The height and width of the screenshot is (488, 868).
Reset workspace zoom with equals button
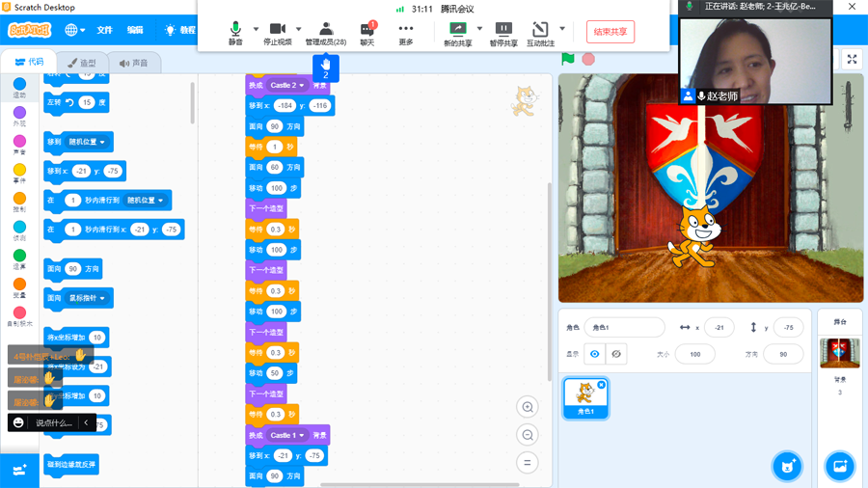pos(528,463)
